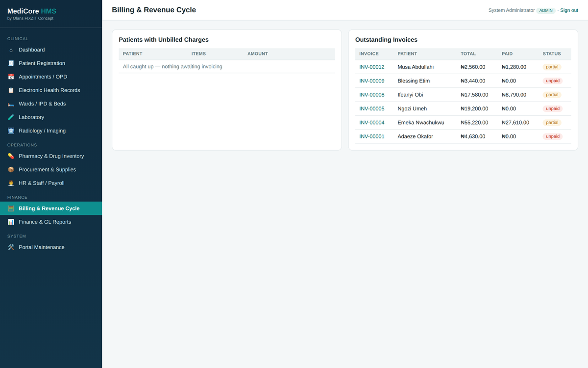Image resolution: width=588 pixels, height=368 pixels.
Task: Click the HR staff person icon
Action: [11, 183]
